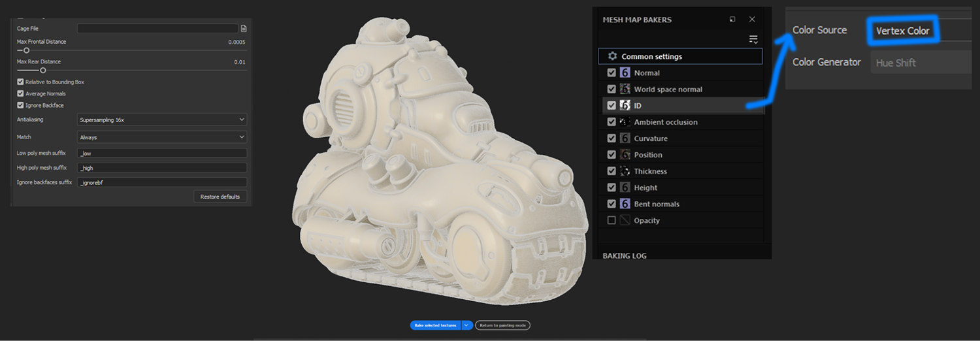Open the Common settings row
The image size is (980, 341).
click(680, 56)
